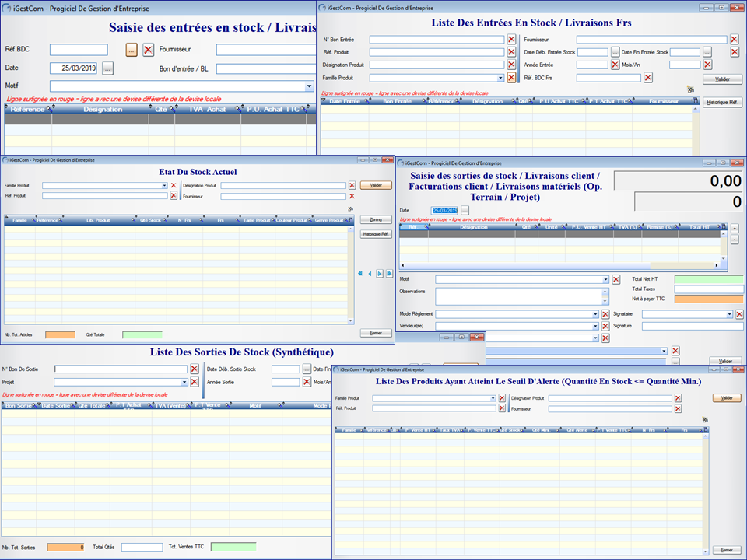The image size is (747, 560).
Task: Clear Famille Produit in Etat Du Stock Actuel
Action: [x=174, y=185]
